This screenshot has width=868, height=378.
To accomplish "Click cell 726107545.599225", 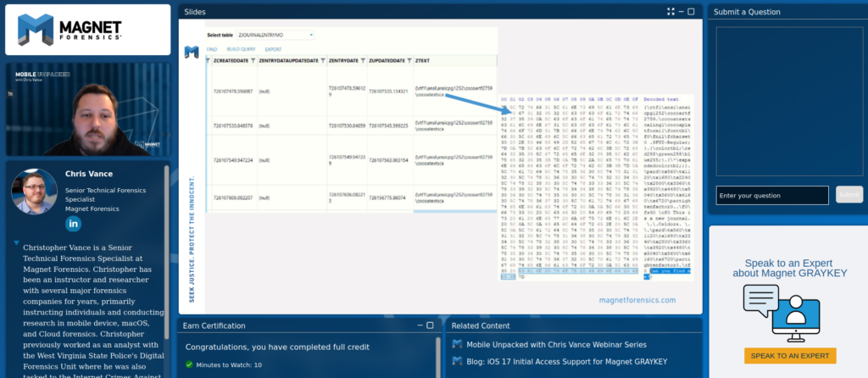I will [x=388, y=125].
